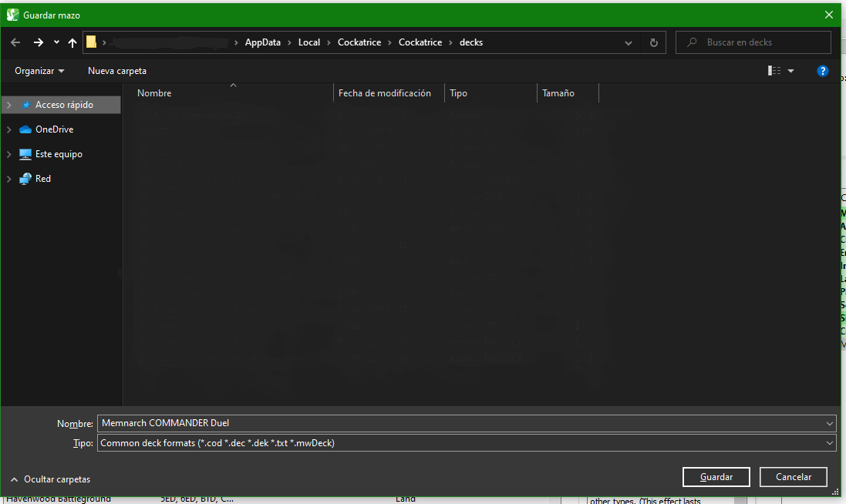Click the Este equipo computer icon
Image resolution: width=846 pixels, height=504 pixels.
(25, 154)
